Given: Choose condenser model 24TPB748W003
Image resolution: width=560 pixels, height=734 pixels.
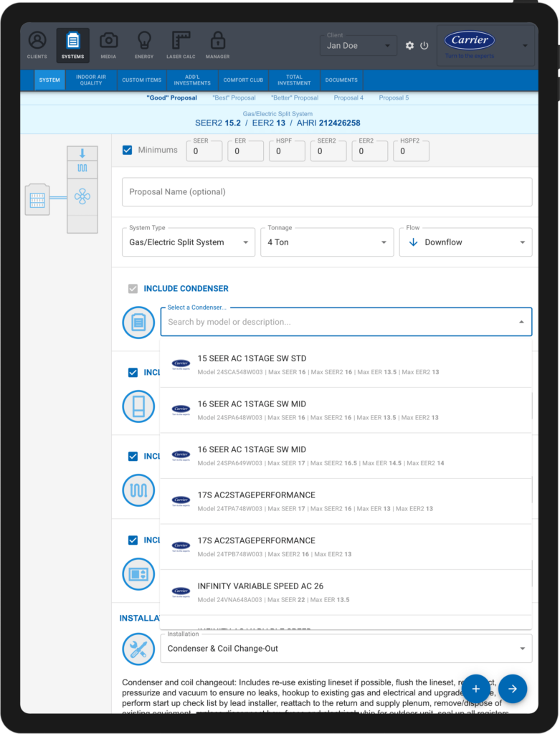Looking at the screenshot, I should pyautogui.click(x=346, y=547).
